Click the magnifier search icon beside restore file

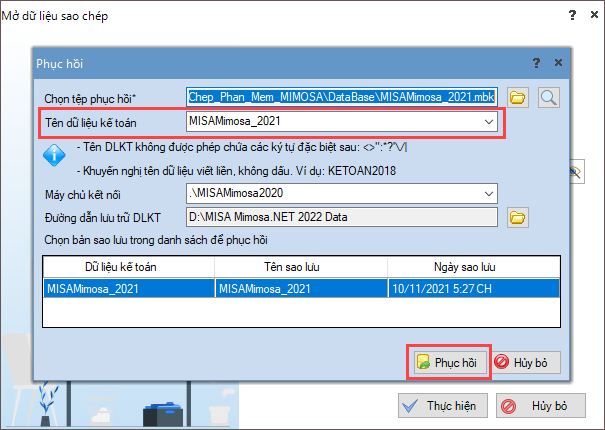pyautogui.click(x=549, y=98)
